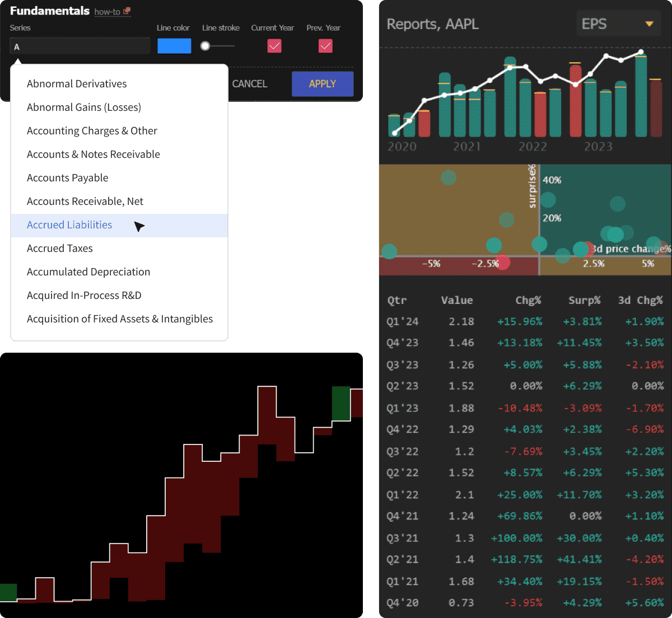This screenshot has height=618, width=672.
Task: Pick Accumulated Depreciation from the dropdown
Action: pyautogui.click(x=88, y=272)
